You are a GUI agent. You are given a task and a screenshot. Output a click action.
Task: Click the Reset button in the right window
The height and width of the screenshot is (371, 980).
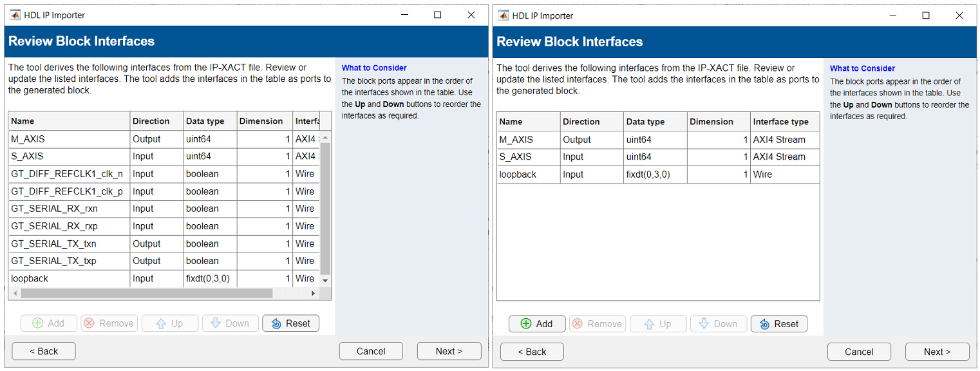778,324
